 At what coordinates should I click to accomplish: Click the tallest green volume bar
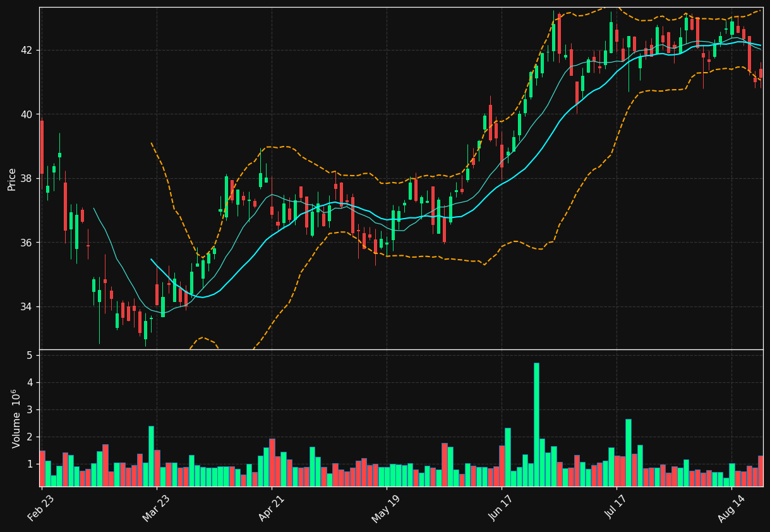pyautogui.click(x=536, y=425)
